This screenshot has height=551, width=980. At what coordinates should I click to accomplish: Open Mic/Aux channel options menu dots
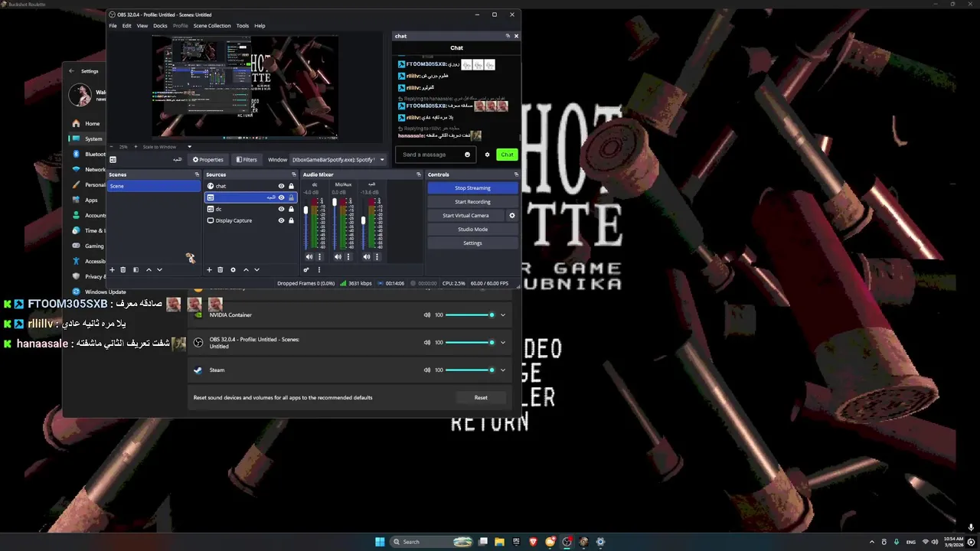point(348,257)
